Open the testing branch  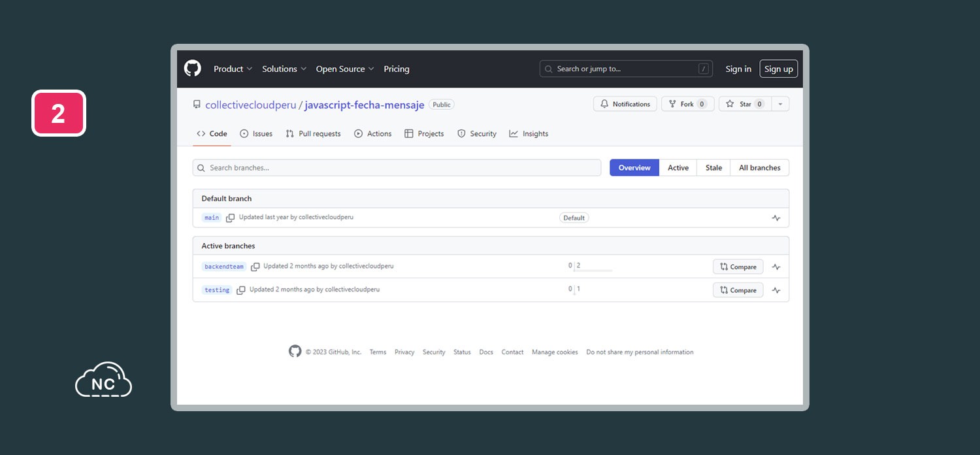(x=217, y=290)
